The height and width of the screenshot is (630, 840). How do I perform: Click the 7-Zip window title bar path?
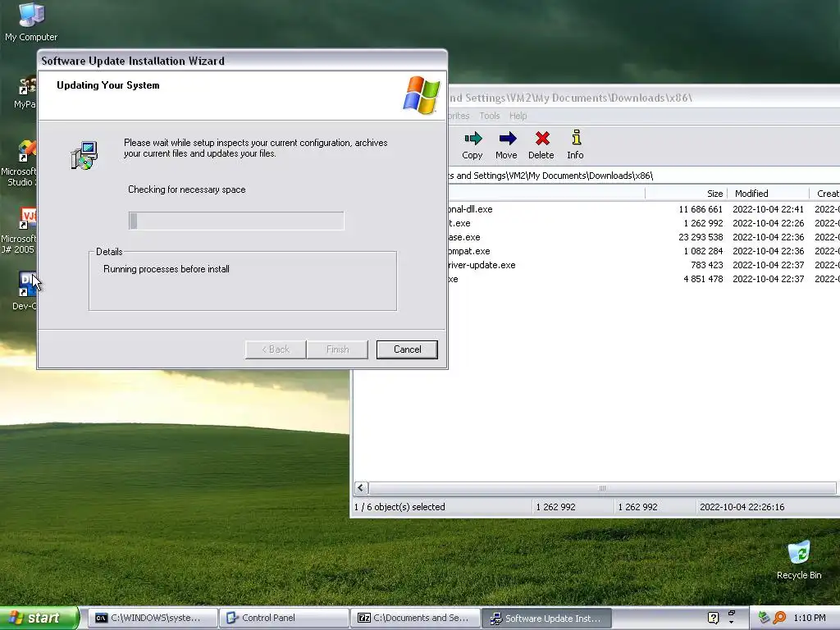(x=571, y=98)
